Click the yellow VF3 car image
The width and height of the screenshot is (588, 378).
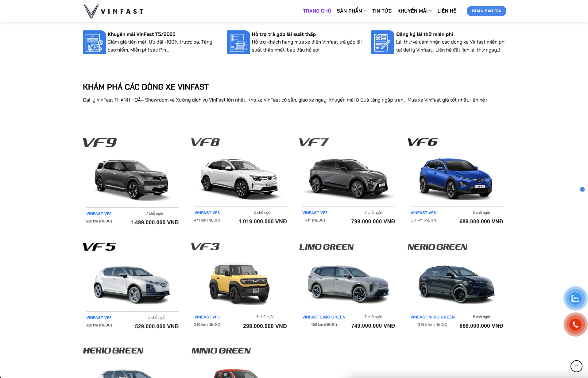[x=239, y=284]
